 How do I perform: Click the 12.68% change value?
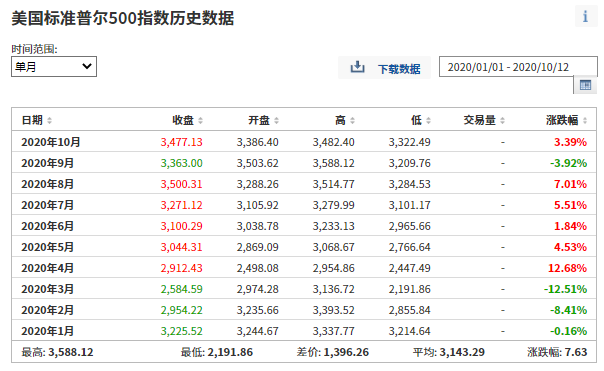[x=567, y=268]
